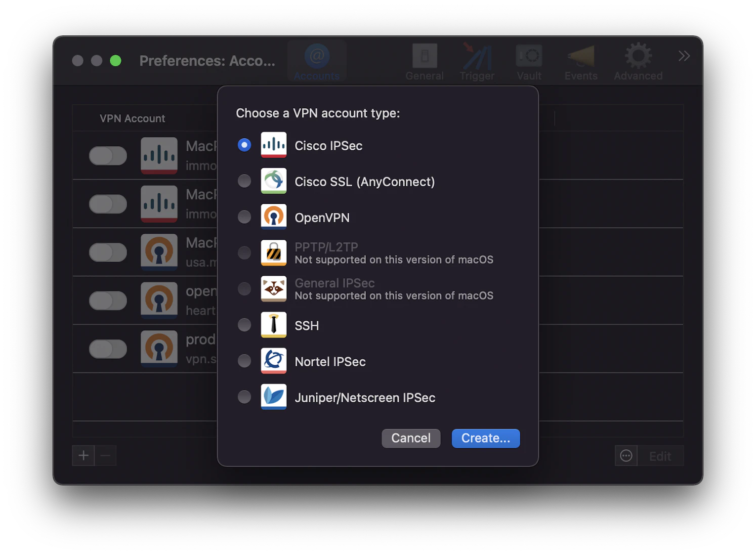The image size is (756, 555).
Task: Select the Cisco IPSec radio button
Action: pos(244,145)
